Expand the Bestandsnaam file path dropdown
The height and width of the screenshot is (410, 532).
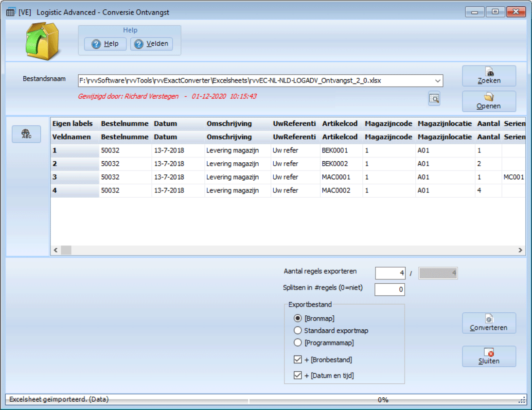click(x=438, y=81)
